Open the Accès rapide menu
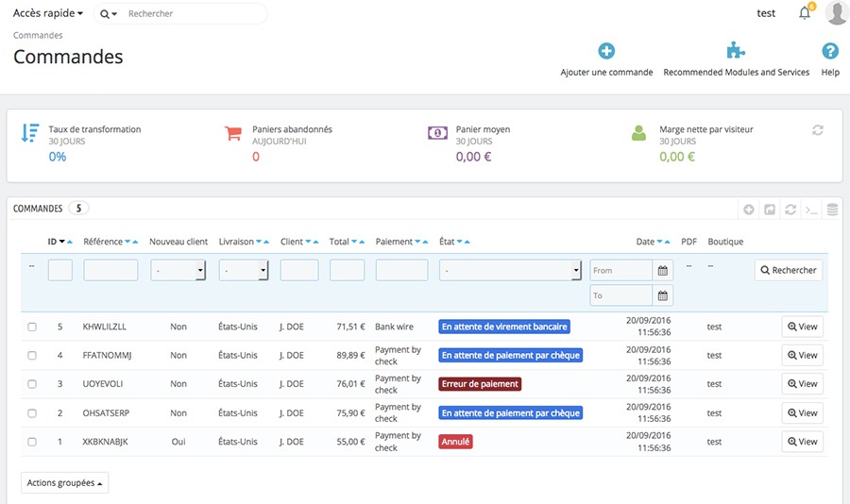 [x=48, y=13]
